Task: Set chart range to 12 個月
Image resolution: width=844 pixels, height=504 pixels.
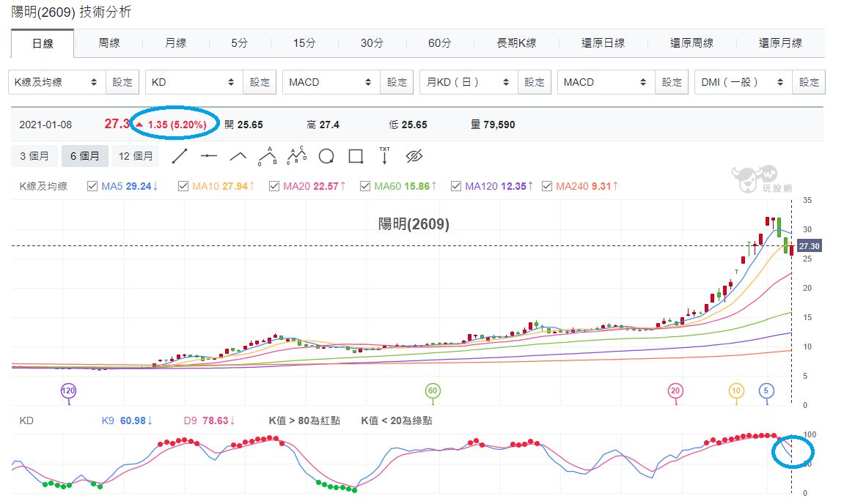Action: 136,156
